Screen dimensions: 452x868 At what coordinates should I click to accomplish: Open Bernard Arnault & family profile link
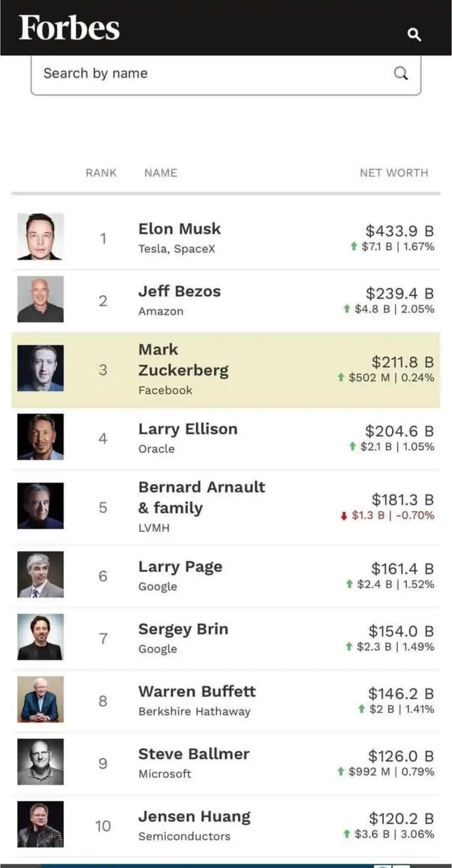(x=202, y=497)
